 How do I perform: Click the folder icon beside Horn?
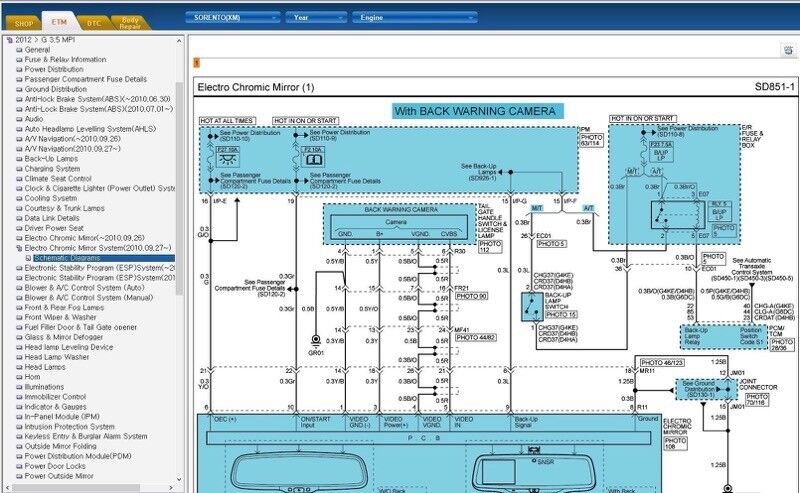click(x=19, y=376)
